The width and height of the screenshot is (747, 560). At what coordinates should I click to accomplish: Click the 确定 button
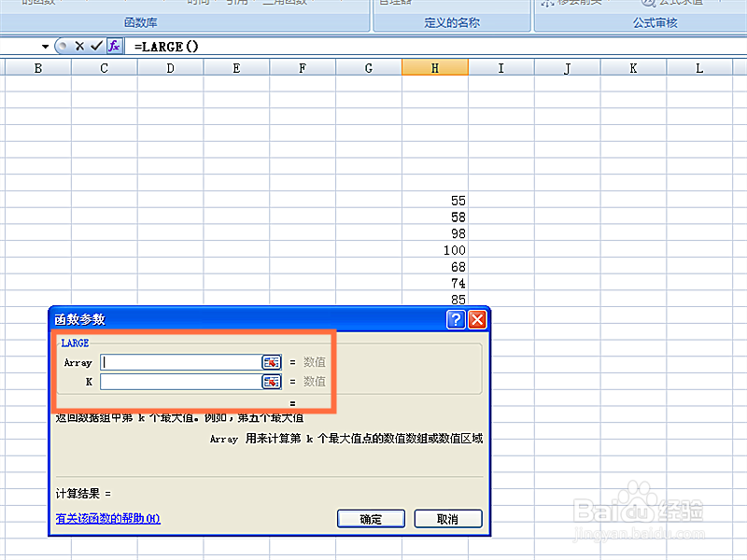pyautogui.click(x=371, y=519)
